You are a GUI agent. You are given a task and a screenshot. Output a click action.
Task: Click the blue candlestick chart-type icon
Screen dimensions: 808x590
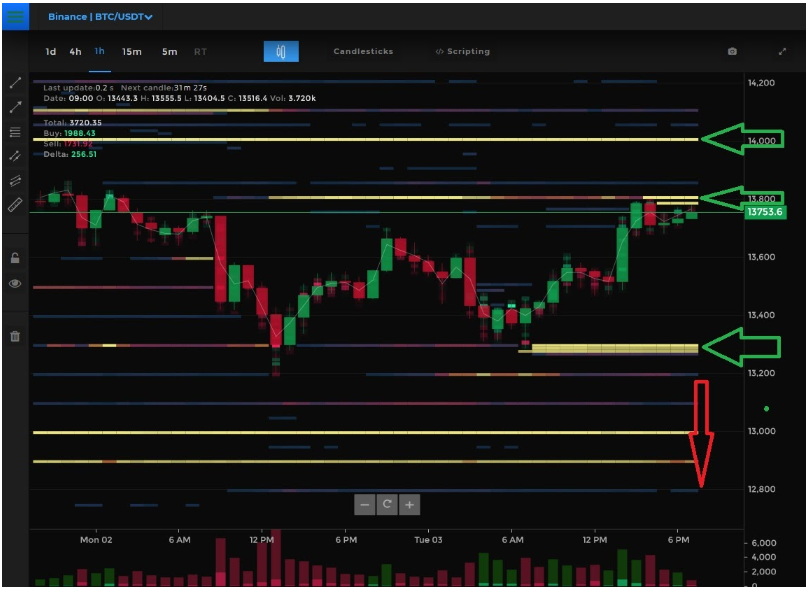[x=281, y=52]
